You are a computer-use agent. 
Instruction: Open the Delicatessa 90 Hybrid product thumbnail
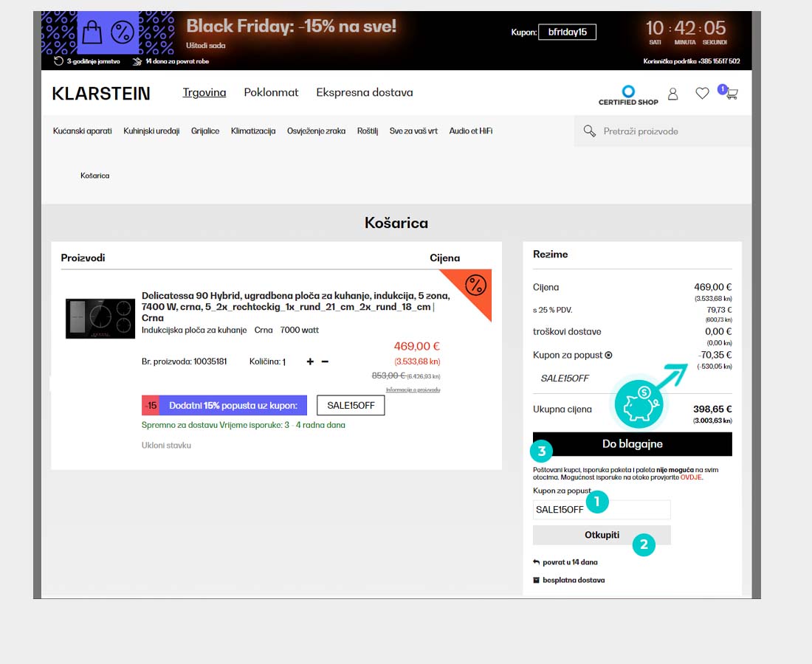pyautogui.click(x=100, y=318)
